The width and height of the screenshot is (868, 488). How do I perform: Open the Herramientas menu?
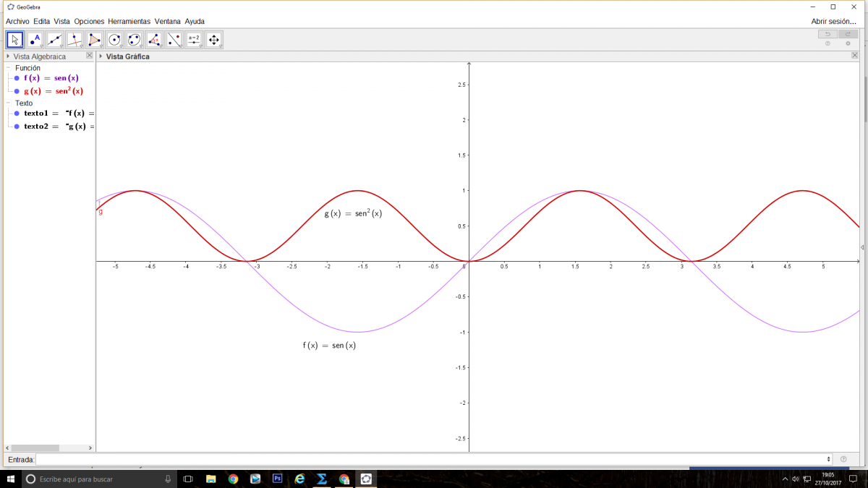coord(129,22)
